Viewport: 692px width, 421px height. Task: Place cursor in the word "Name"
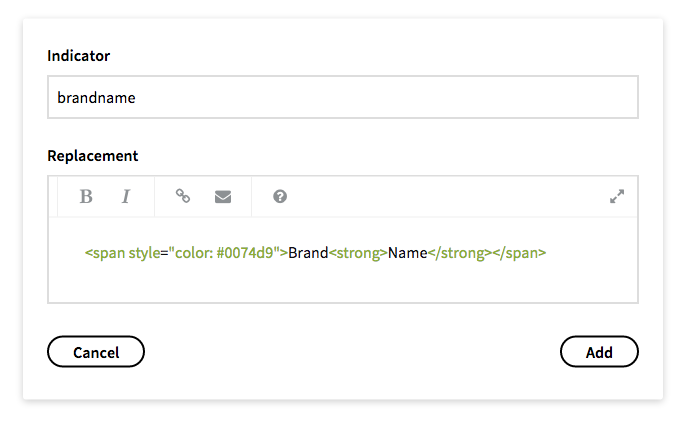(x=407, y=253)
